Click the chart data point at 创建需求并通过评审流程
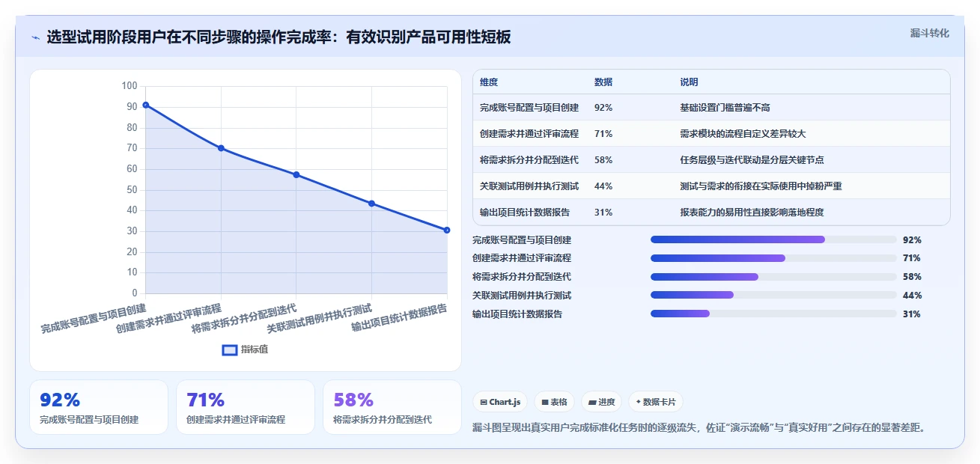 point(221,148)
